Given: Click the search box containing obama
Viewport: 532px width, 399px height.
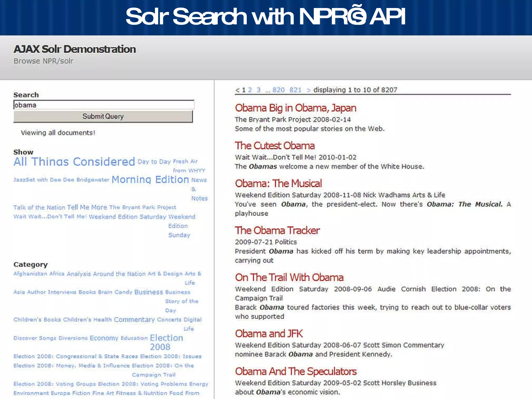Looking at the screenshot, I should tap(103, 105).
